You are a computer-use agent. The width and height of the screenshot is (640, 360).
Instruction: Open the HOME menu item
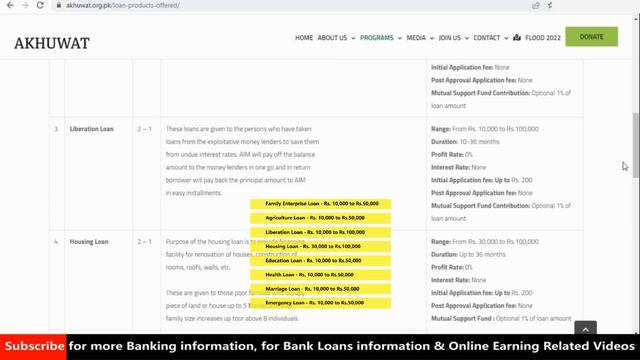click(304, 38)
